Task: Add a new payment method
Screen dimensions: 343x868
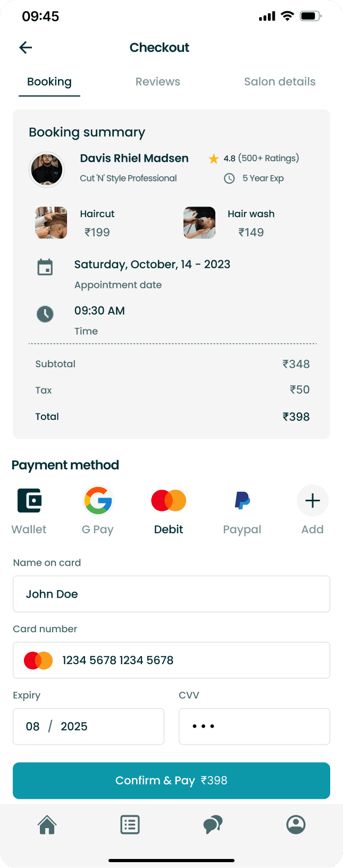Action: pos(312,501)
